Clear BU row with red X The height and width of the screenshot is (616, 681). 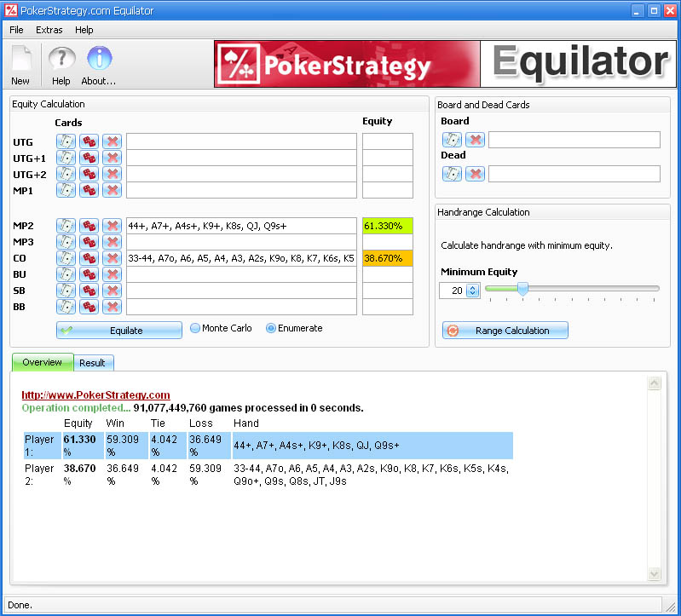tap(112, 274)
